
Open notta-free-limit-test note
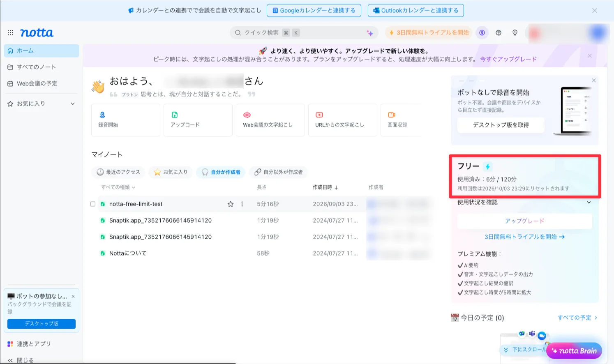click(x=136, y=204)
